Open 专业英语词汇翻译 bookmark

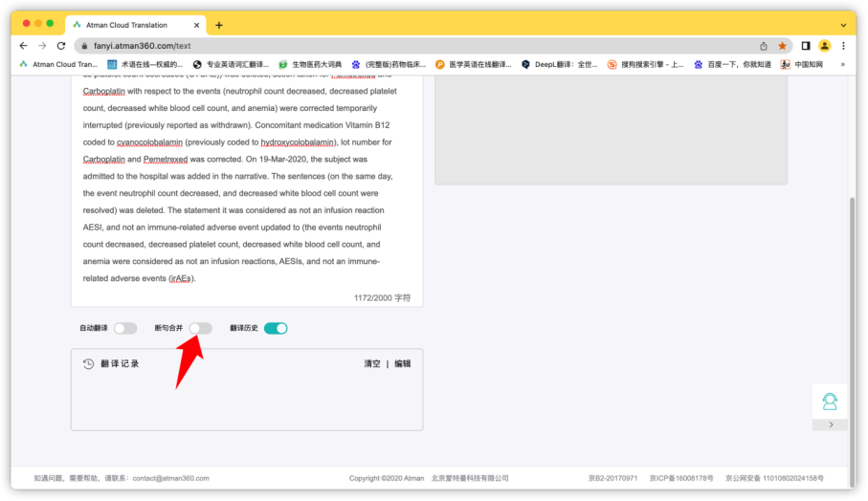pyautogui.click(x=231, y=65)
